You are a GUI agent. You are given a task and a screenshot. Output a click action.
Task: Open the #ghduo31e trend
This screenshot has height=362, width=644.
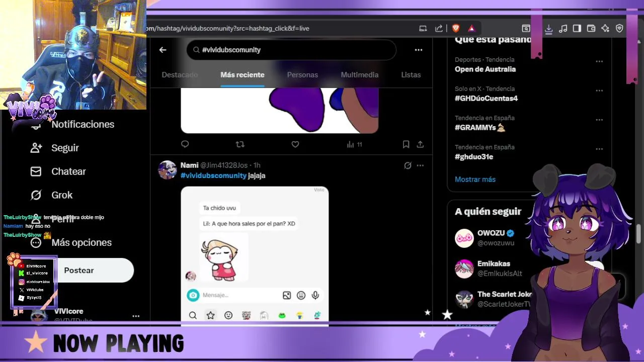point(474,156)
